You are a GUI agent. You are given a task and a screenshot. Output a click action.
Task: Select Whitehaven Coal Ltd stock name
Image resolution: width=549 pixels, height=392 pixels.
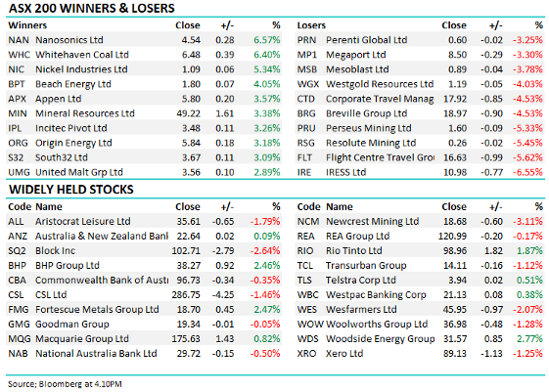pyautogui.click(x=82, y=55)
